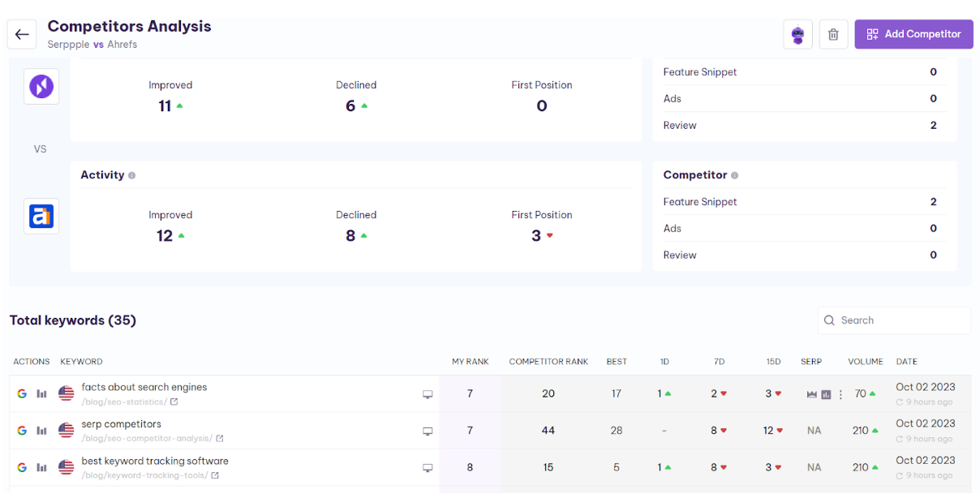Viewport: 980px width, 498px height.
Task: Sort table by 1D column header
Action: (x=664, y=362)
